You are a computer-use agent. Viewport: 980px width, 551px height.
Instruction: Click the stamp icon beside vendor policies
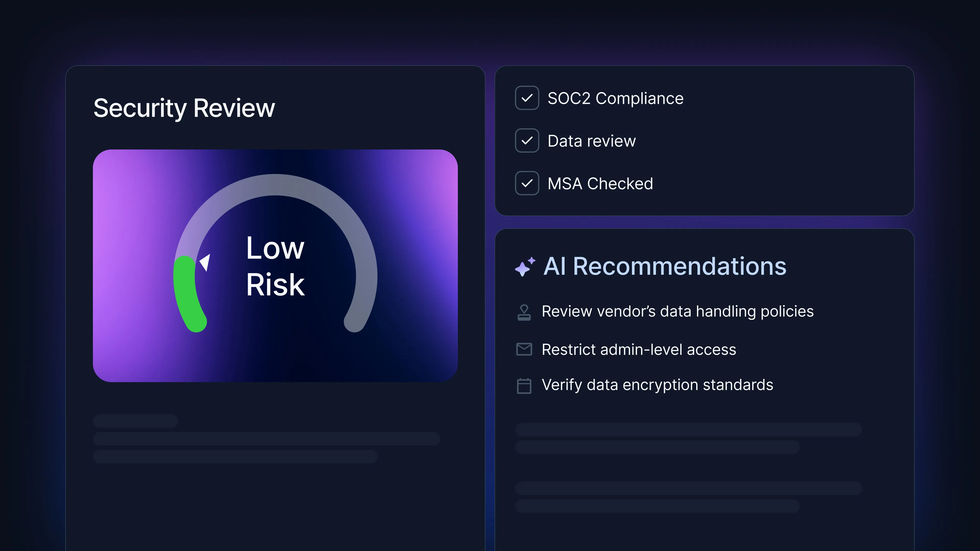click(x=524, y=312)
